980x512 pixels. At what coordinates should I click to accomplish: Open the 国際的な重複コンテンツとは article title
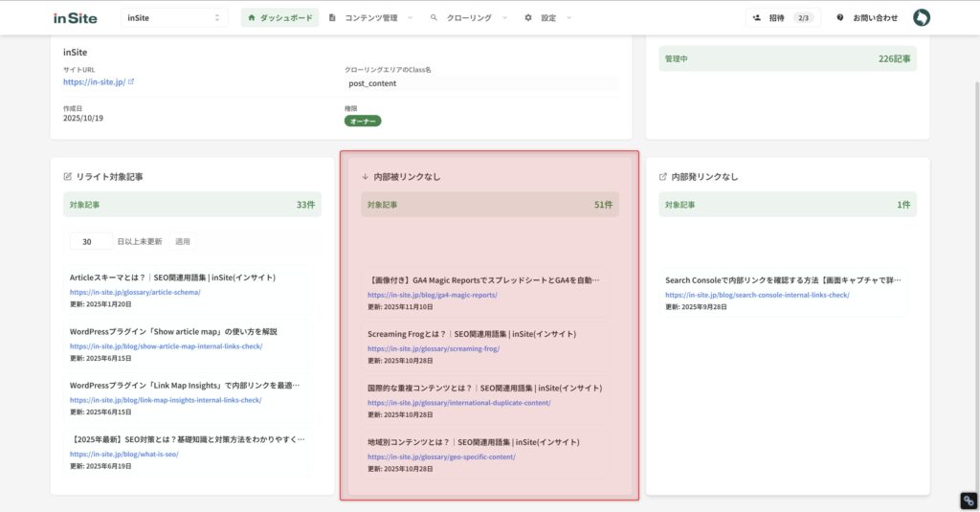point(485,389)
